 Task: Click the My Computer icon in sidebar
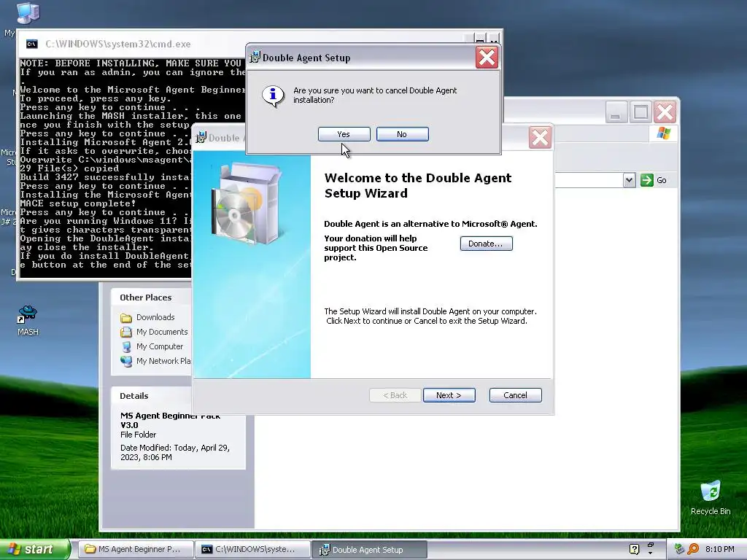(126, 346)
